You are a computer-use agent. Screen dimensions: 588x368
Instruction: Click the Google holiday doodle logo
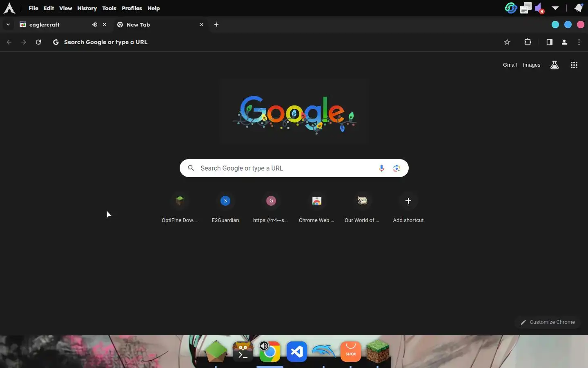(x=294, y=112)
